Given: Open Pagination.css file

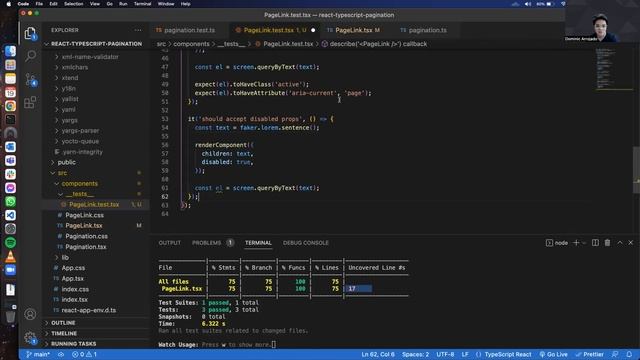Looking at the screenshot, I should (96, 236).
